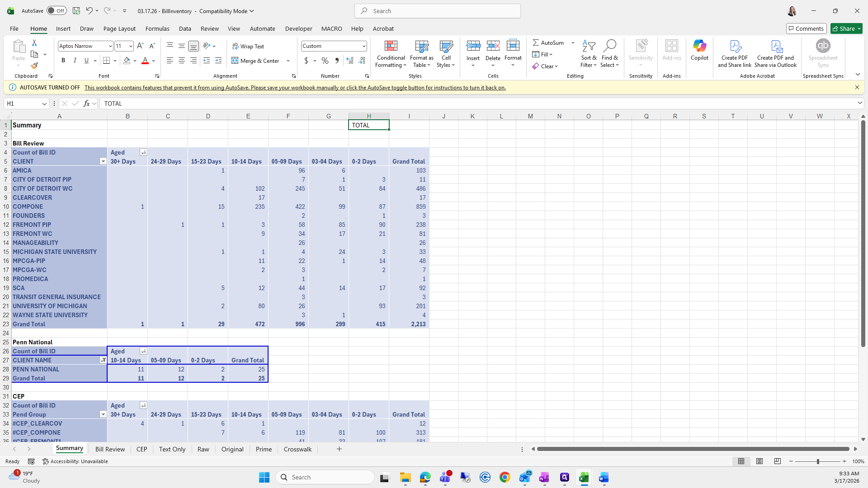Click the AutoSave warning message link
Viewport: 868px width, 488px height.
[295, 88]
